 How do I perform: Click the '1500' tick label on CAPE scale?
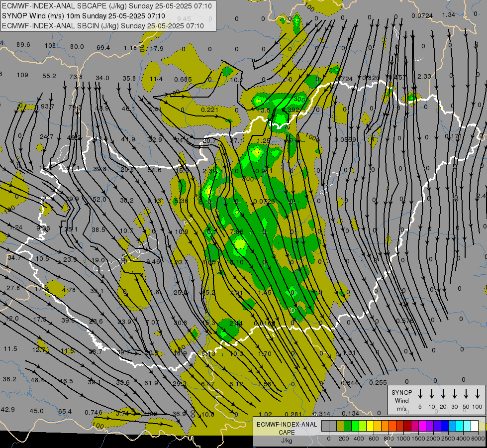[x=418, y=439]
